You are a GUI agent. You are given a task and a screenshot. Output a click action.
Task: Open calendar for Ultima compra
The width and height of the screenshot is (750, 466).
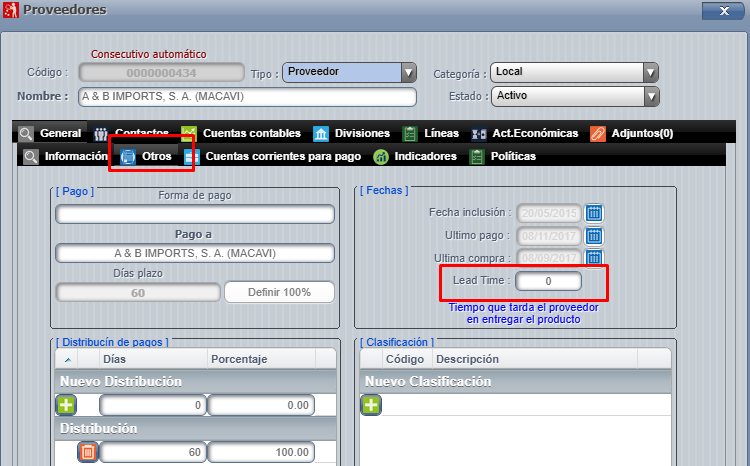click(x=594, y=258)
